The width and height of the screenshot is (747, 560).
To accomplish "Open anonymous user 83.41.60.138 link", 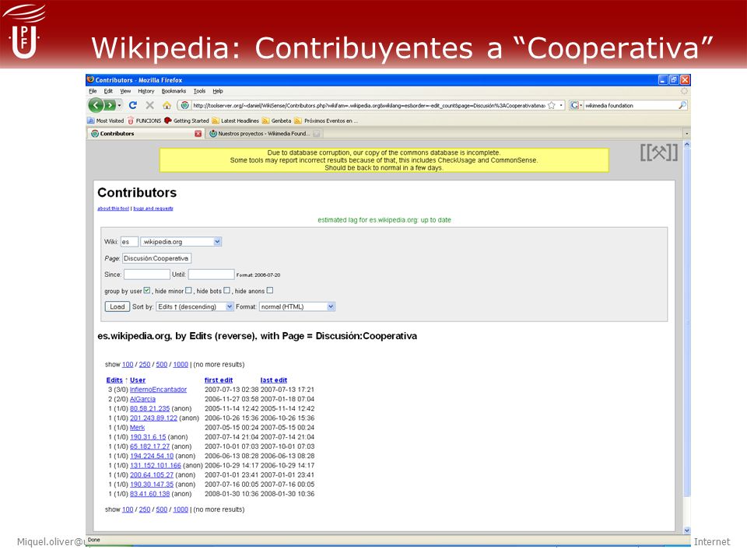I will (x=149, y=494).
